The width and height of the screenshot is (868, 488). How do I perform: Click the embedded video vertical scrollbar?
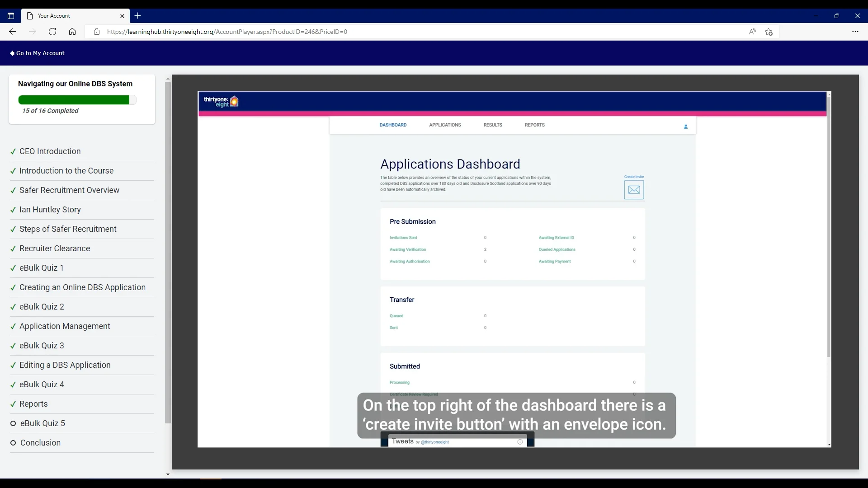(829, 226)
